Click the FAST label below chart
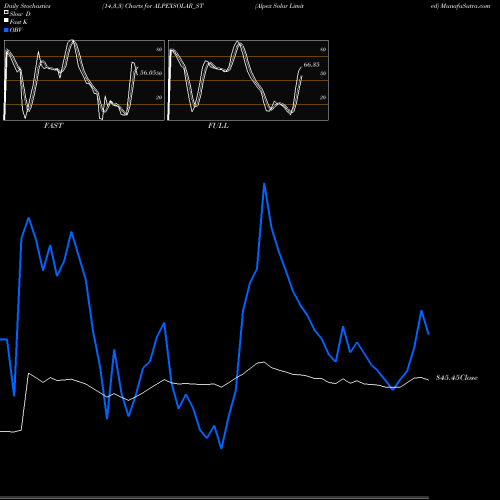This screenshot has width=500, height=500. [x=53, y=126]
